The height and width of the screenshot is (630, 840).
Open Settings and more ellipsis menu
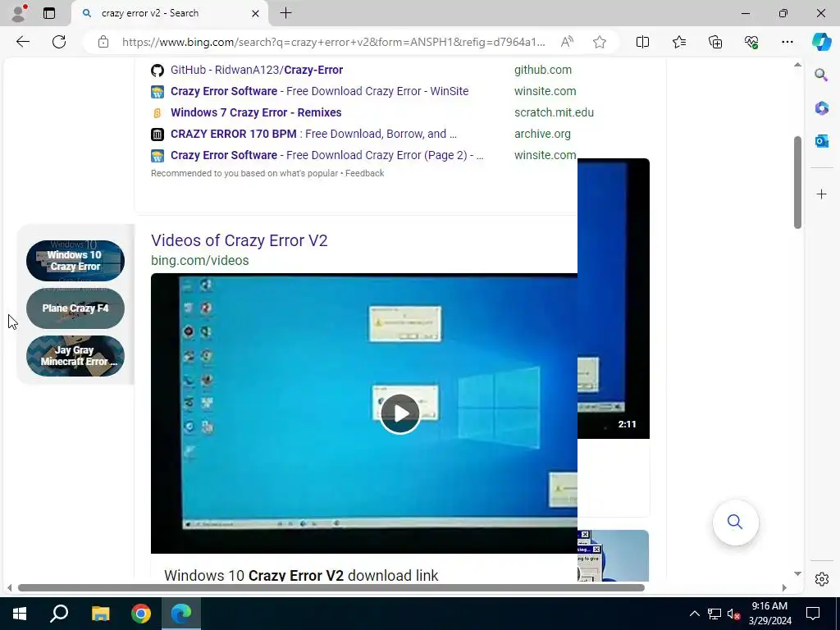(787, 42)
